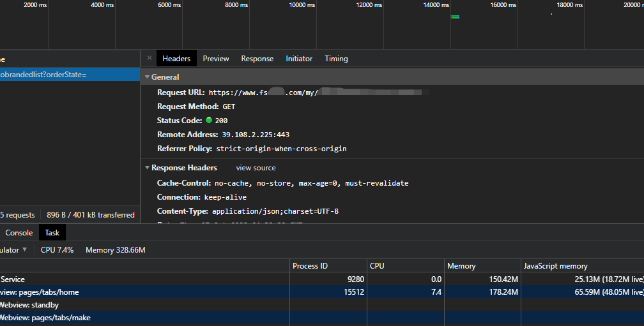Open the Initiator tab
The image size is (644, 326).
(299, 59)
